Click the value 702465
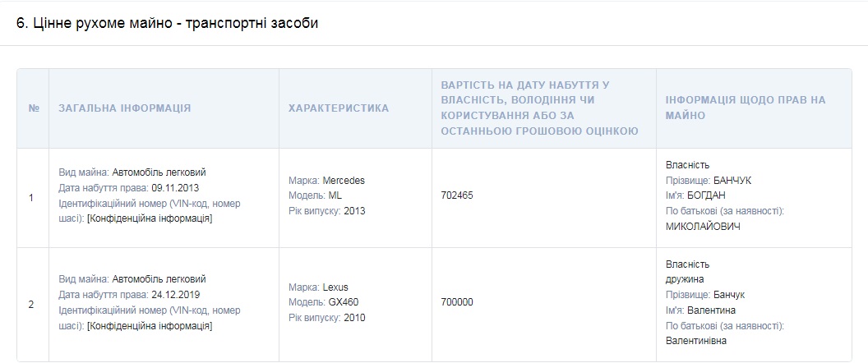This screenshot has height=363, width=868. coord(458,195)
